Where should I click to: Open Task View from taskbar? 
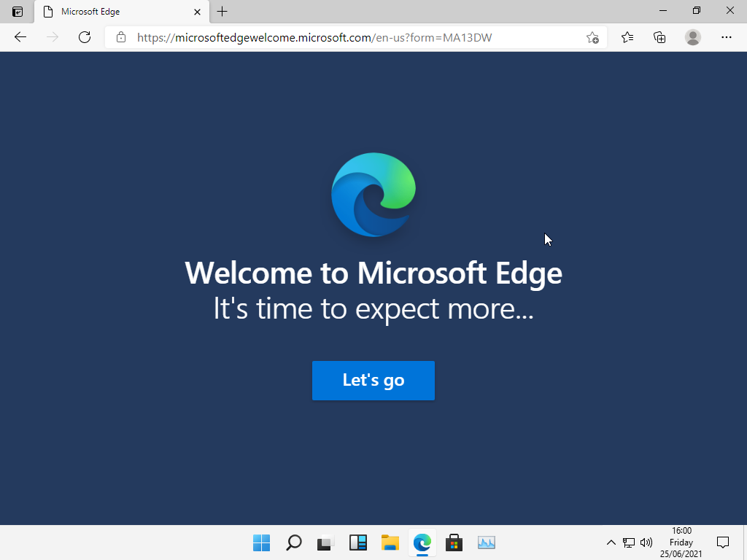325,542
